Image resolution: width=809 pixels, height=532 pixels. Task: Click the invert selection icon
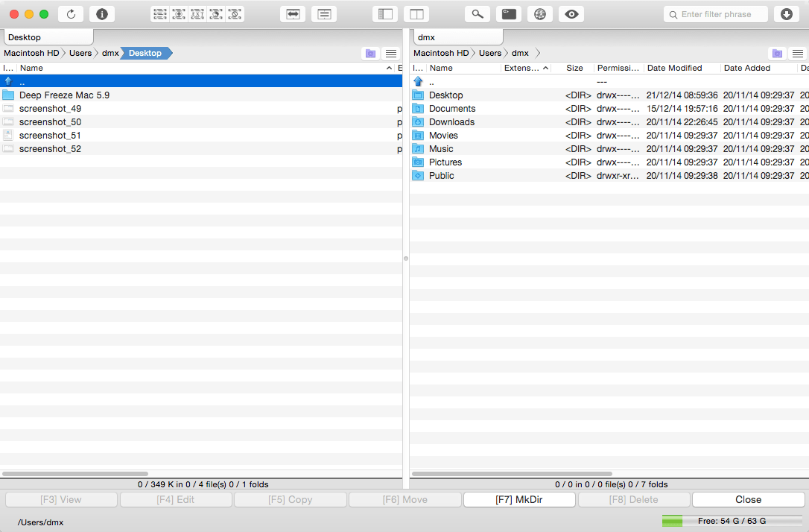point(216,14)
